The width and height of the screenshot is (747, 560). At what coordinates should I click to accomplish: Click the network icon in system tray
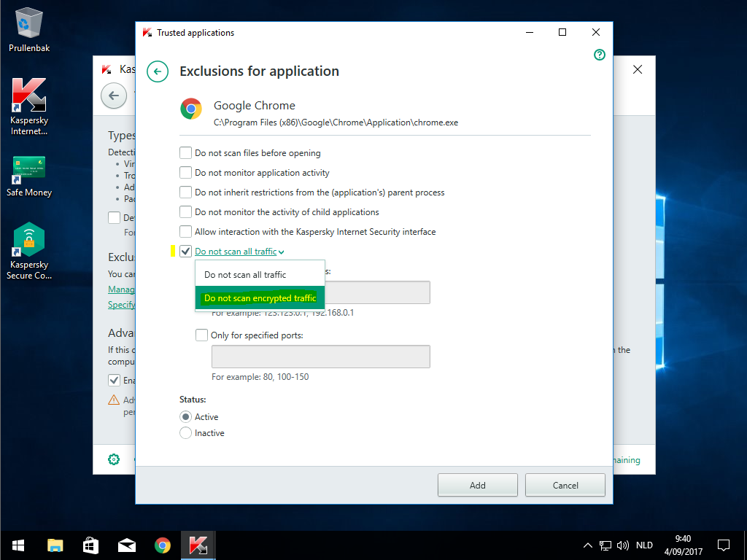click(x=605, y=545)
